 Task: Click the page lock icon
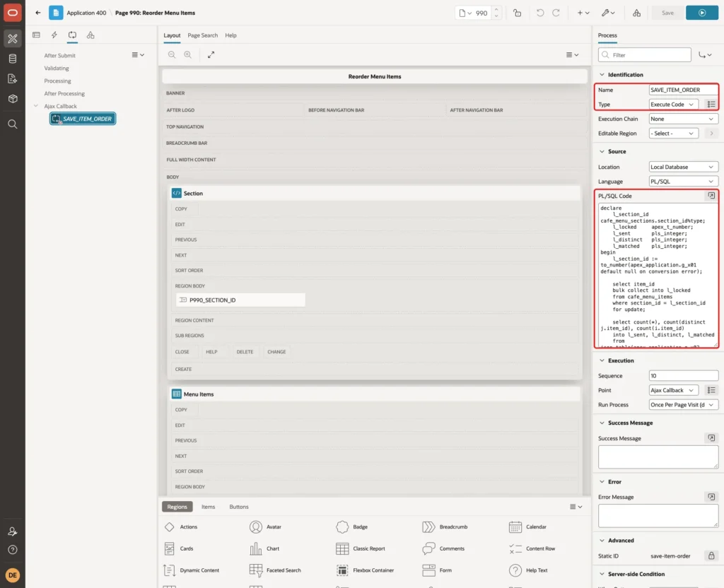tap(517, 13)
